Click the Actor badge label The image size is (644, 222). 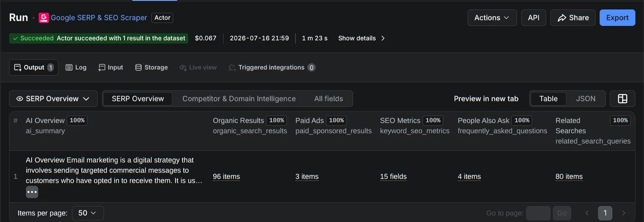pos(162,18)
